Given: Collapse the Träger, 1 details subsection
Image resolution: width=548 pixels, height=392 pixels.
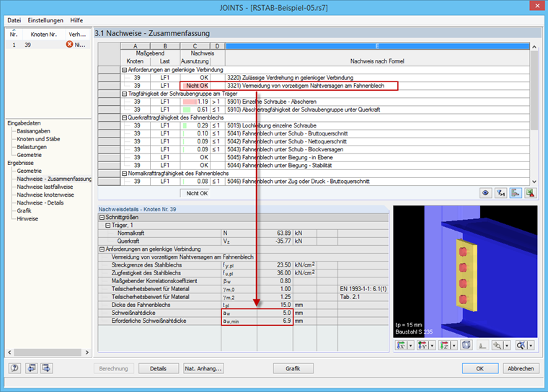Looking at the screenshot, I should coord(108,226).
